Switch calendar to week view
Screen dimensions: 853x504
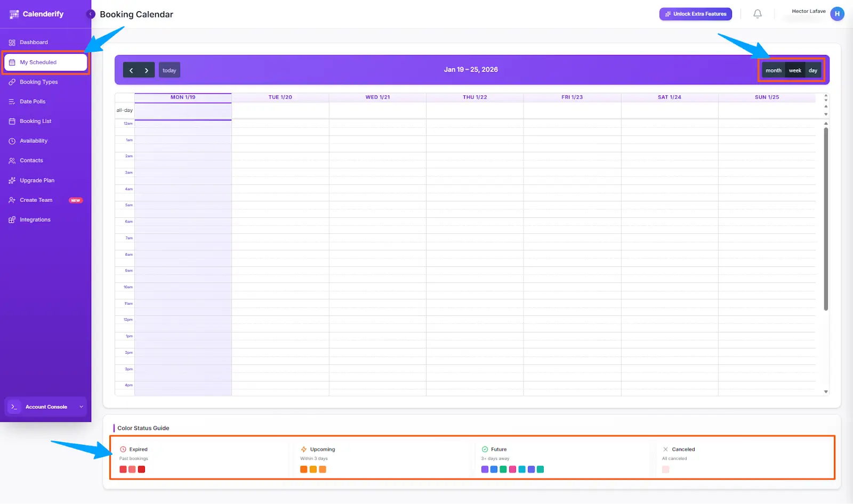point(795,70)
